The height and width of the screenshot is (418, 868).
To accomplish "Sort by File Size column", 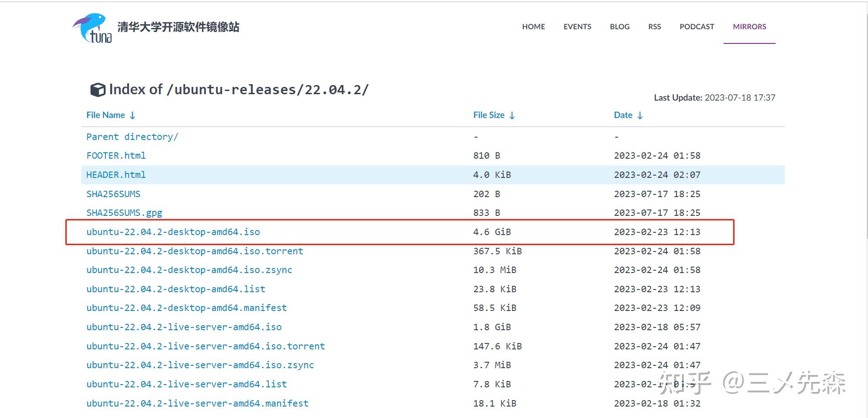I will coord(494,115).
